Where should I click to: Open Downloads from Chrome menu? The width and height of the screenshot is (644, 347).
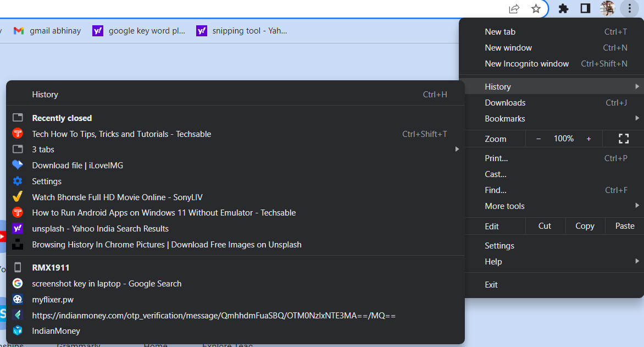[552, 103]
